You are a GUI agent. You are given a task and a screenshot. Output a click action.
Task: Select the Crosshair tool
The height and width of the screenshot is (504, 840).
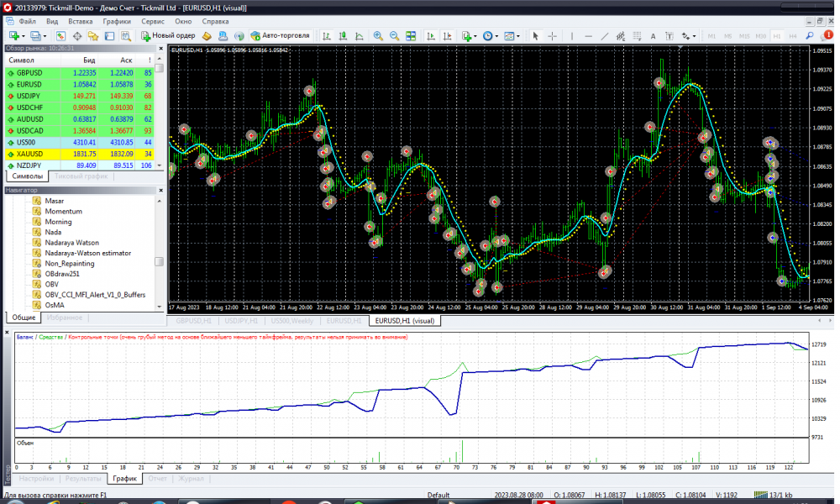(553, 36)
